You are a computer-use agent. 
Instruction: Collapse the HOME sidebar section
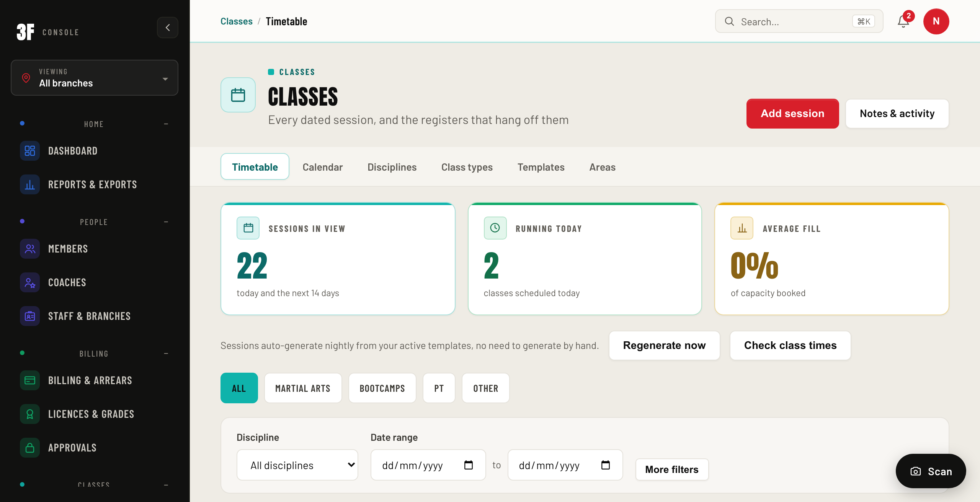[166, 124]
